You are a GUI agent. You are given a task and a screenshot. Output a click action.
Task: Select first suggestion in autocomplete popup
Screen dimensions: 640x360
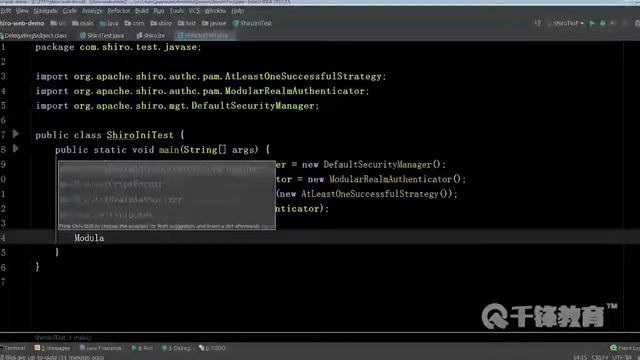(167, 169)
